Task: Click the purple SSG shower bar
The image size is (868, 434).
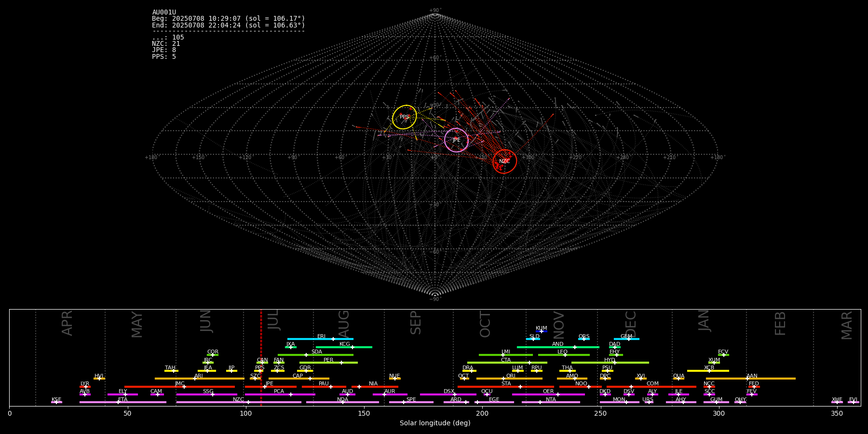Action: 206,394
